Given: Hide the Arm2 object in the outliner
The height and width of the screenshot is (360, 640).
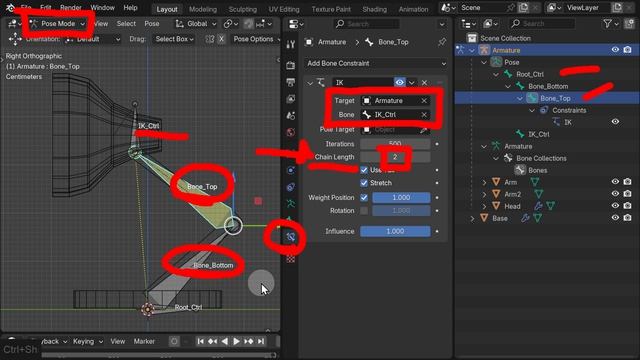Looking at the screenshot, I should click(x=615, y=194).
